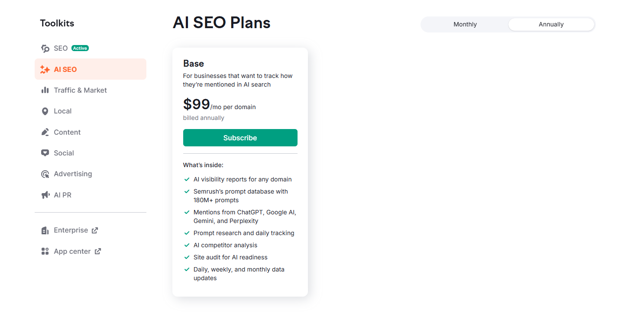The height and width of the screenshot is (320, 644).
Task: Click the Traffic & Market bar chart icon
Action: pyautogui.click(x=45, y=90)
